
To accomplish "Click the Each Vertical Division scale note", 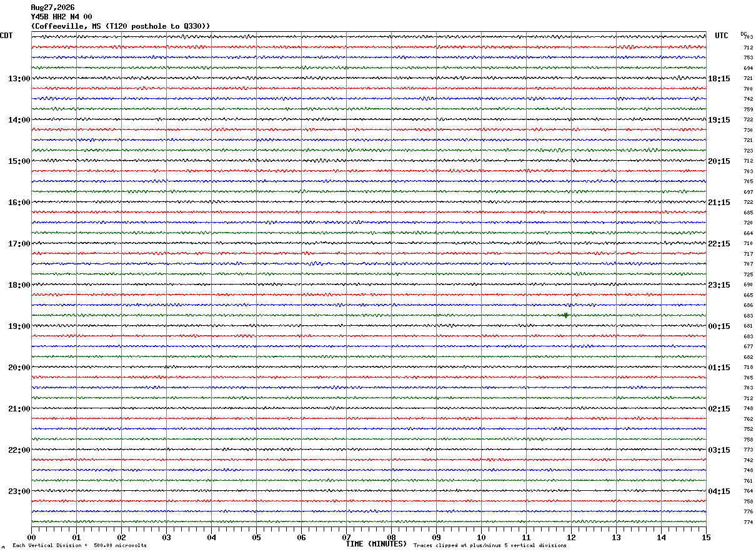I will (79, 546).
